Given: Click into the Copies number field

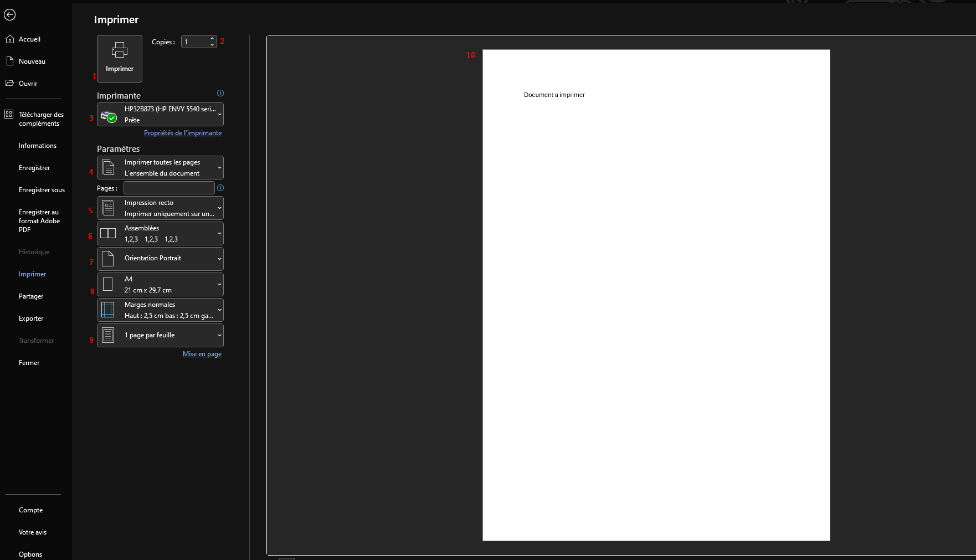Looking at the screenshot, I should point(195,42).
